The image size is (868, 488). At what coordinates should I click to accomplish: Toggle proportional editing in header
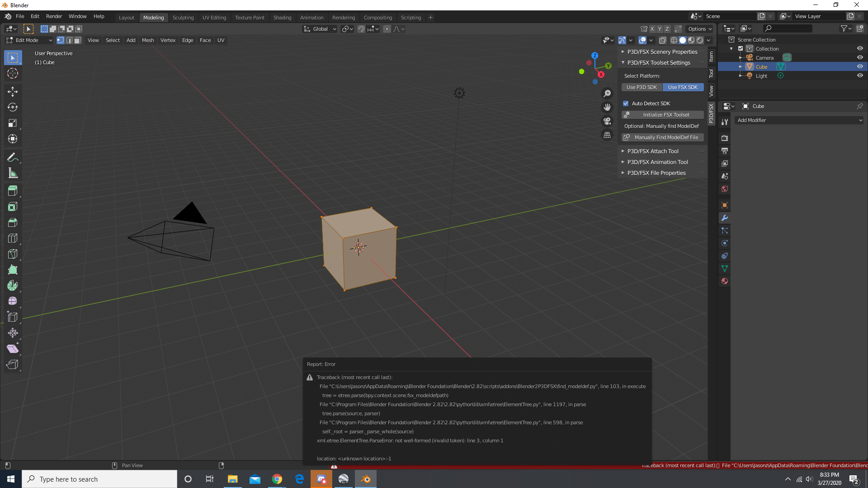coord(387,29)
